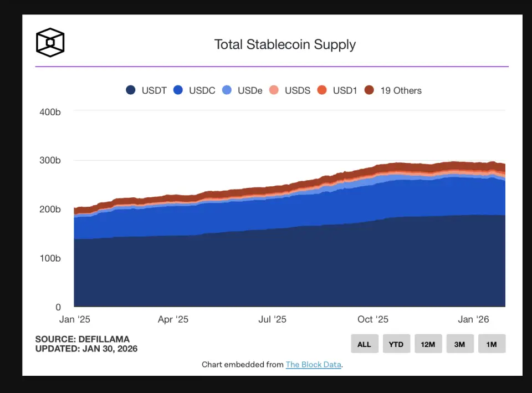Click the Total Stablecoin Supply title

285,44
